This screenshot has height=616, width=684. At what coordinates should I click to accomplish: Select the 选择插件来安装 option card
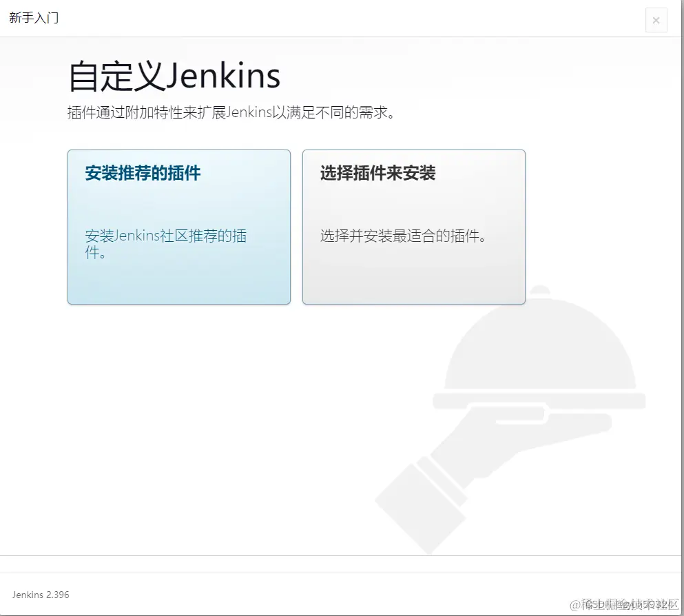pos(413,227)
